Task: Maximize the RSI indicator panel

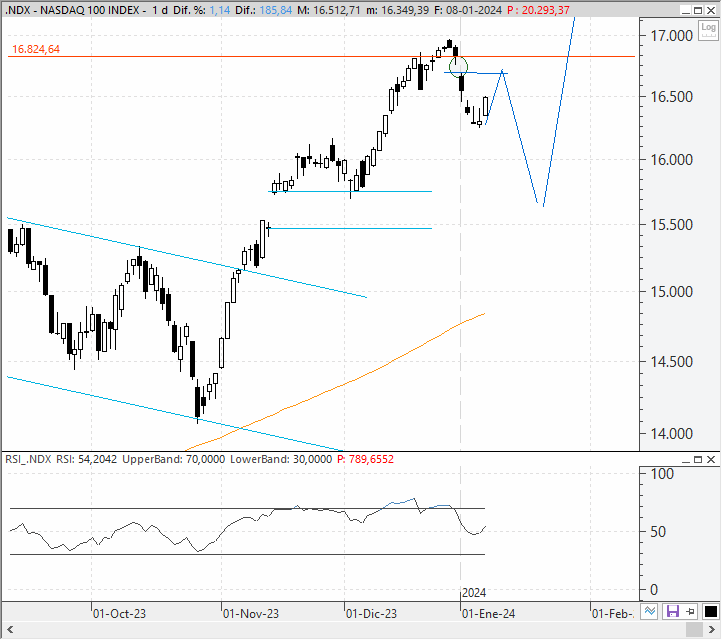Action: 698,460
